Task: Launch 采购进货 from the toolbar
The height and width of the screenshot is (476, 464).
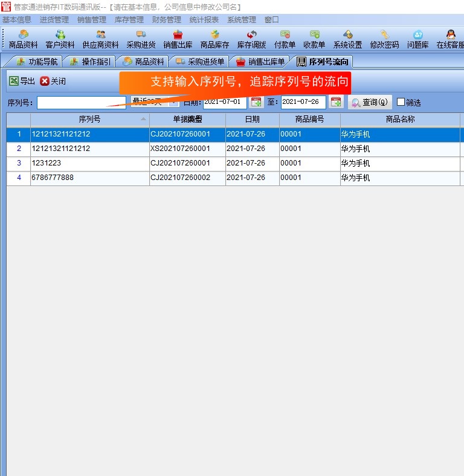Action: pos(141,39)
